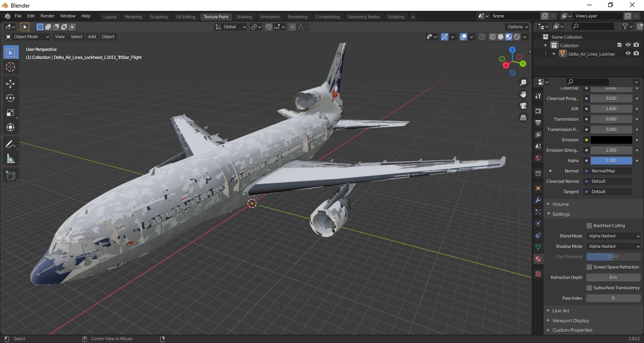Viewport: 644px width, 343px height.
Task: Enable Screen Space Refraction checkbox
Action: [589, 267]
